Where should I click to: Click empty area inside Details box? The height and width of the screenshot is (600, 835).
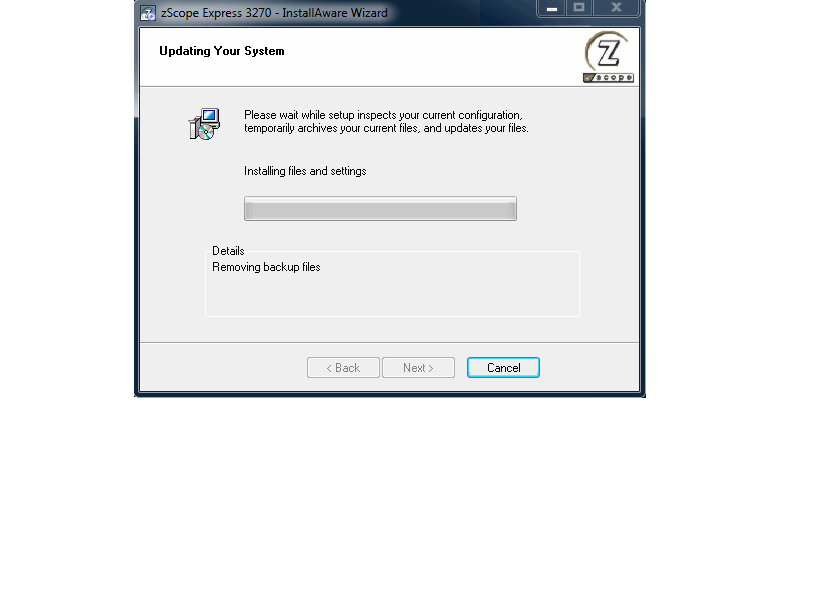392,295
